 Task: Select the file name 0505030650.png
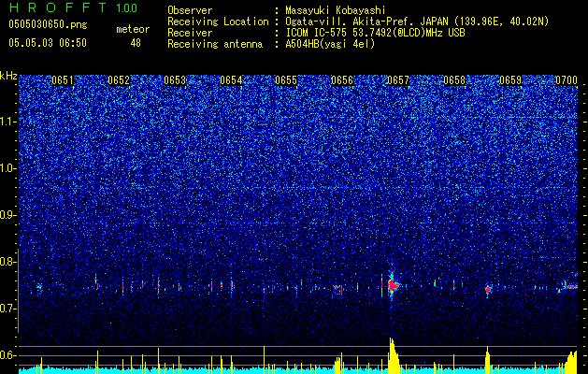click(48, 24)
